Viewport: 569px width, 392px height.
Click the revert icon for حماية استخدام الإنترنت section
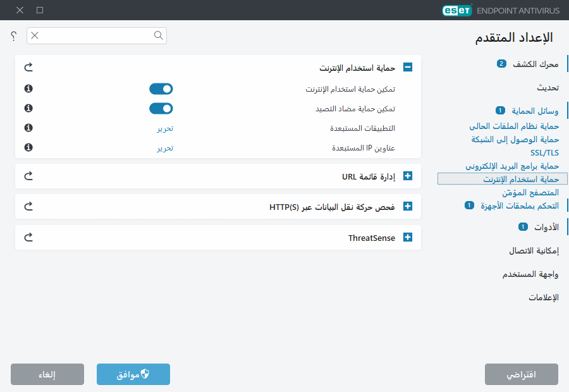coord(28,66)
